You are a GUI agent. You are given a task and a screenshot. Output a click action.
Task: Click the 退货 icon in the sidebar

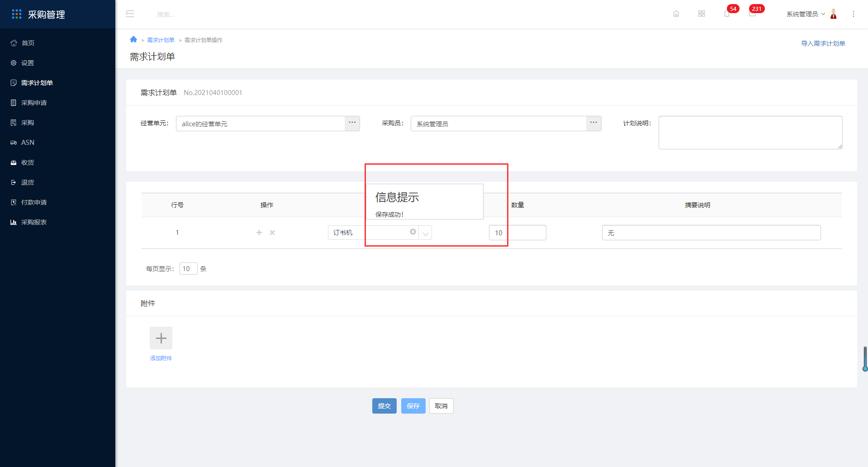(14, 182)
